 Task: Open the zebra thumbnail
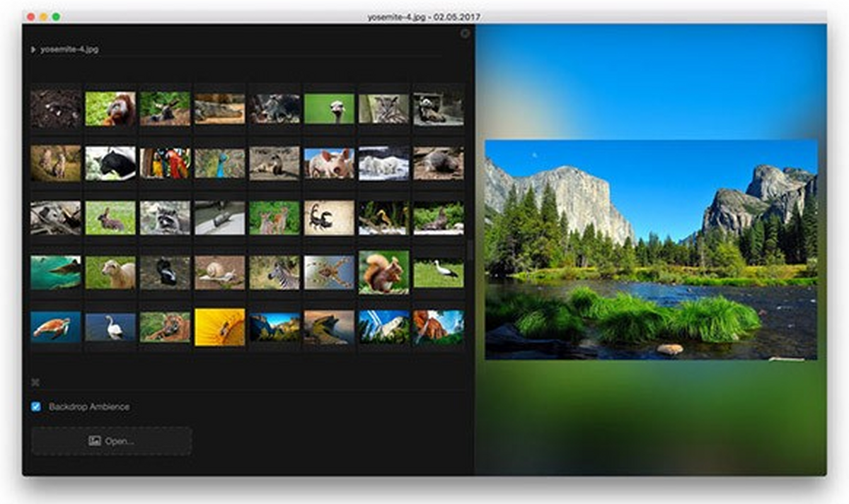275,272
